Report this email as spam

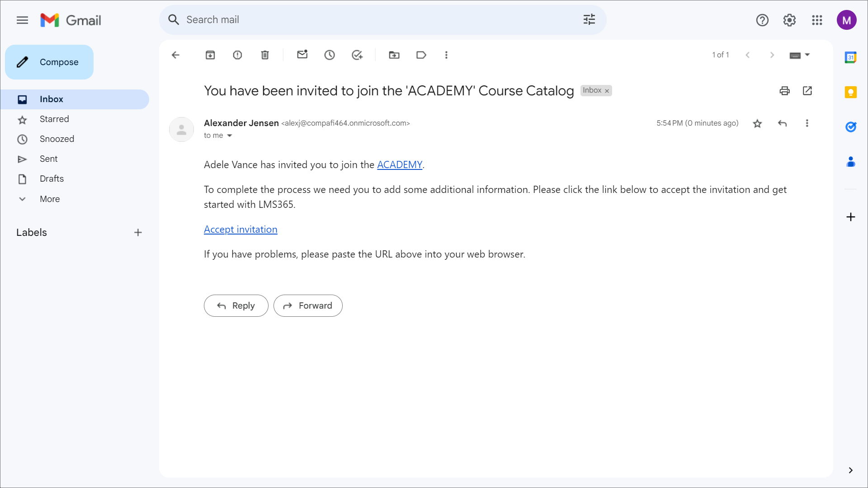point(237,55)
